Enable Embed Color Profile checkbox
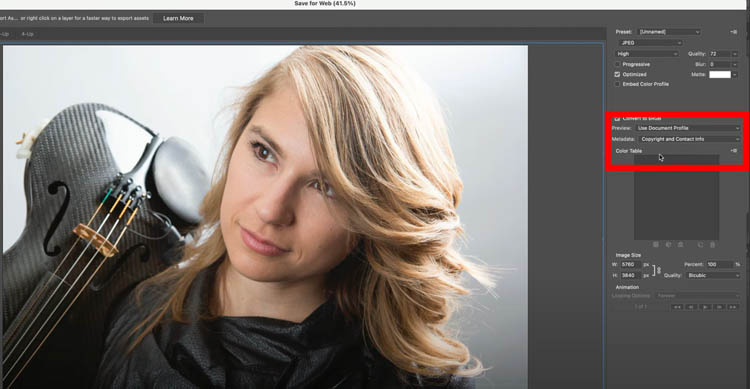The image size is (750, 389). click(617, 84)
